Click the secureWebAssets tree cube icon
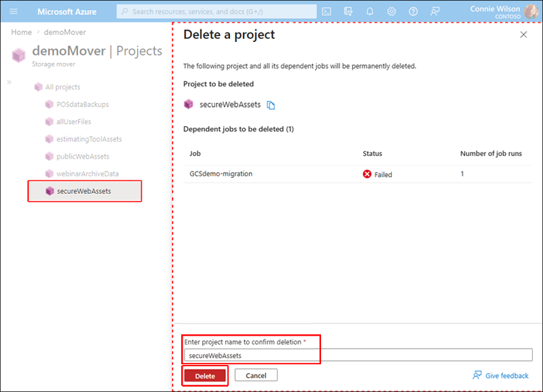The width and height of the screenshot is (543, 392). 50,191
